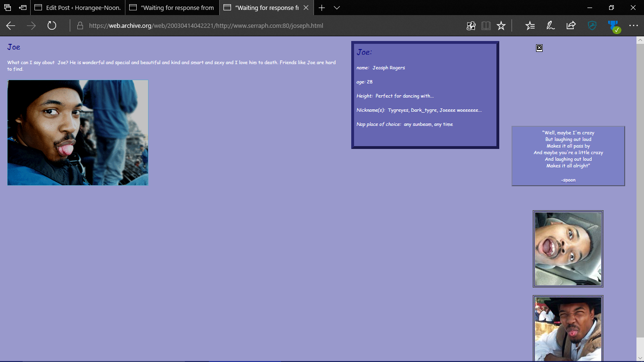Viewport: 644px width, 362px height.
Task: Toggle Reading view book icon
Action: (486, 26)
